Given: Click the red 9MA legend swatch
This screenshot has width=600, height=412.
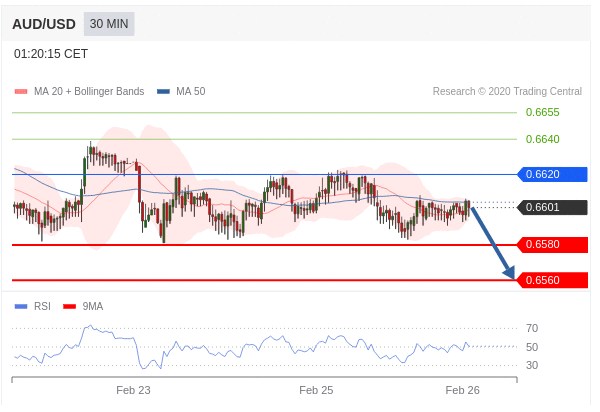Looking at the screenshot, I should click(69, 306).
